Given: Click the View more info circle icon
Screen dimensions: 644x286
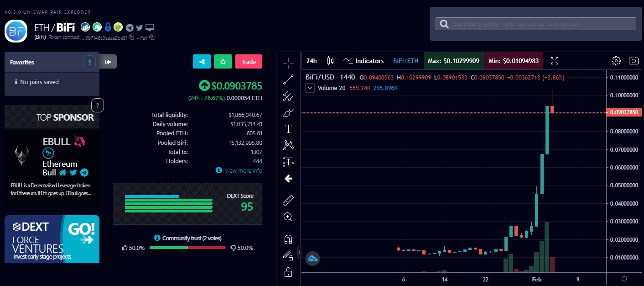Looking at the screenshot, I should coord(219,170).
